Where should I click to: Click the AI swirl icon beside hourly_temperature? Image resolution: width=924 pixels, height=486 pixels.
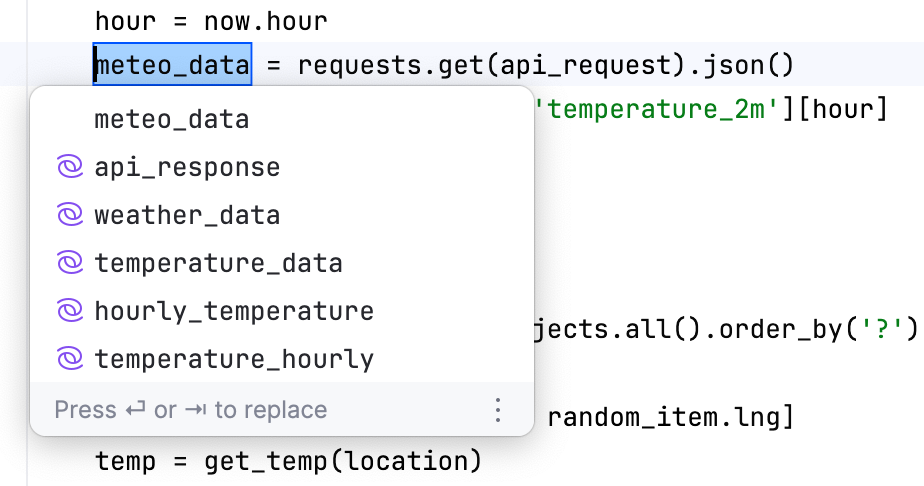(70, 310)
